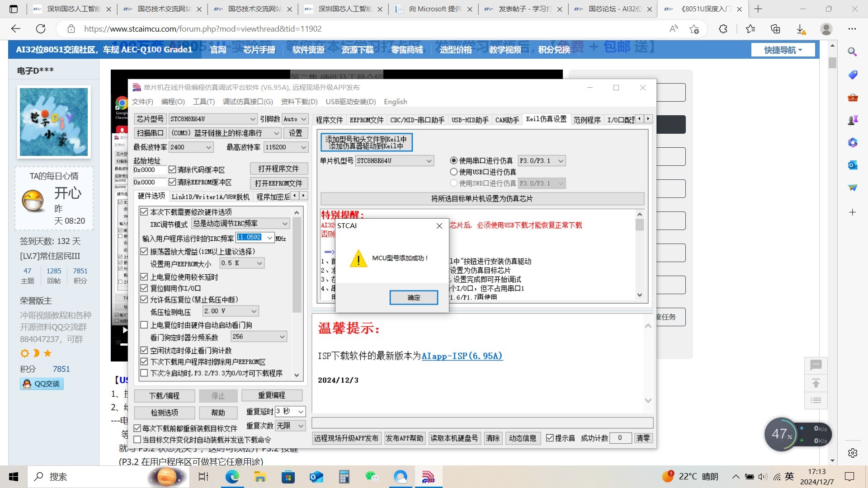
Task: Open Edge settings and more menu
Action: [x=852, y=29]
